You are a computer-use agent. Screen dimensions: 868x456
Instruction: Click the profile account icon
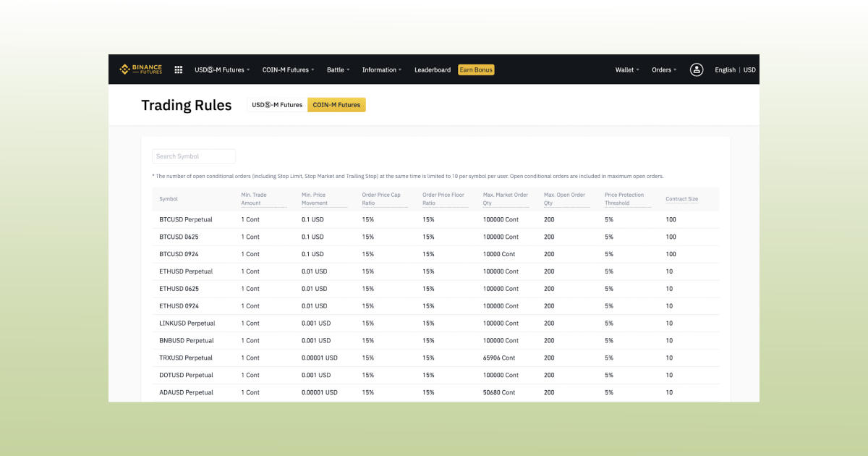696,69
